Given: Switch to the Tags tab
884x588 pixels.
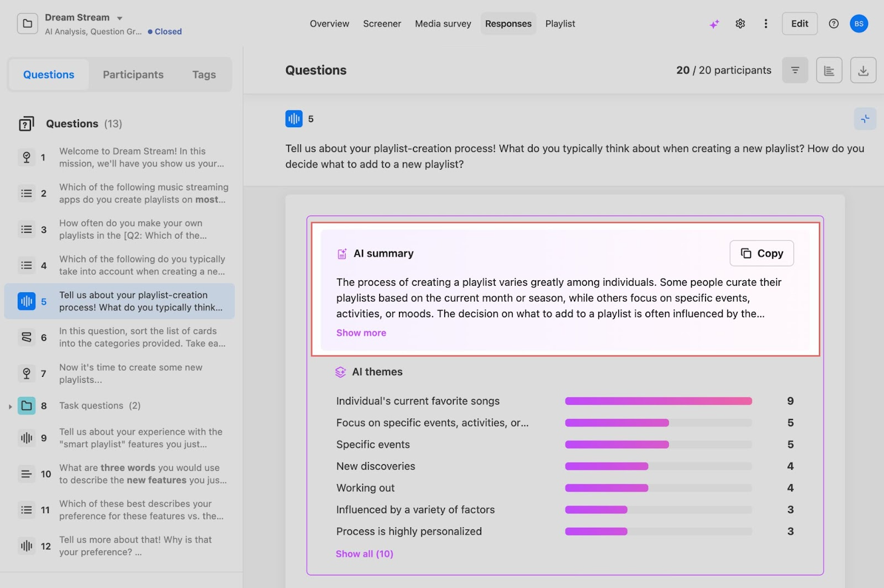Looking at the screenshot, I should [x=204, y=75].
